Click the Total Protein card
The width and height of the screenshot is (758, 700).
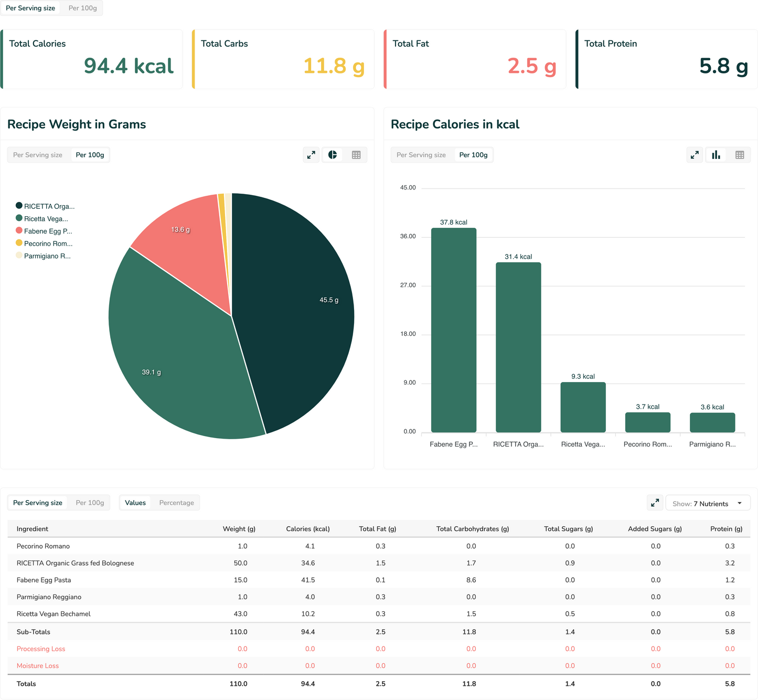(x=667, y=59)
